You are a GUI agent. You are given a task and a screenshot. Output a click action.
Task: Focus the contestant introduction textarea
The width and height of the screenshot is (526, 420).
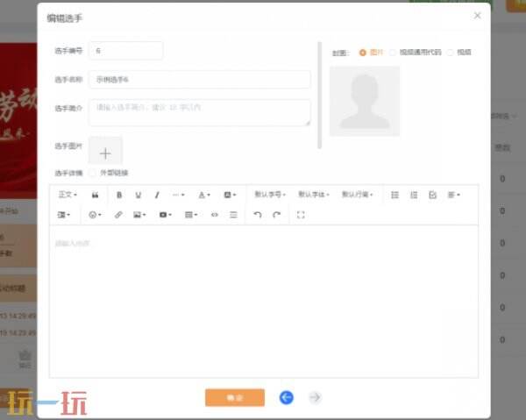tap(200, 113)
